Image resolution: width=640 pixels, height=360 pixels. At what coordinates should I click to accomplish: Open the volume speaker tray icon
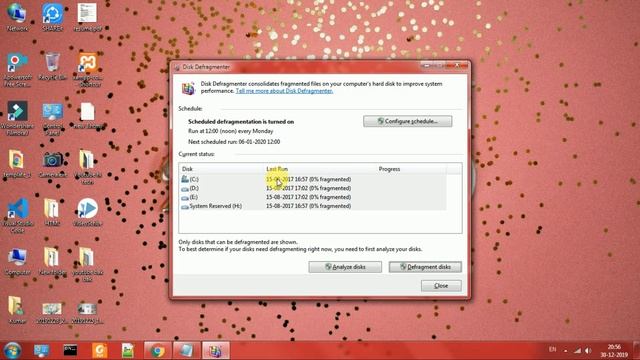[x=588, y=350]
